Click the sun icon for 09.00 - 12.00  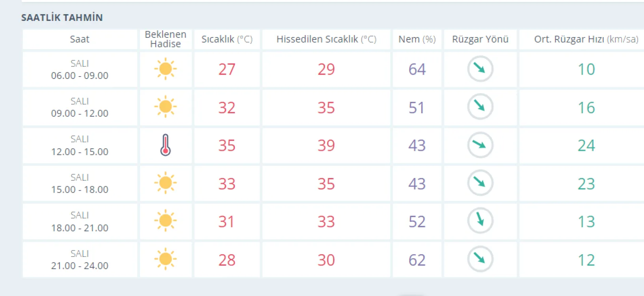coord(166,107)
